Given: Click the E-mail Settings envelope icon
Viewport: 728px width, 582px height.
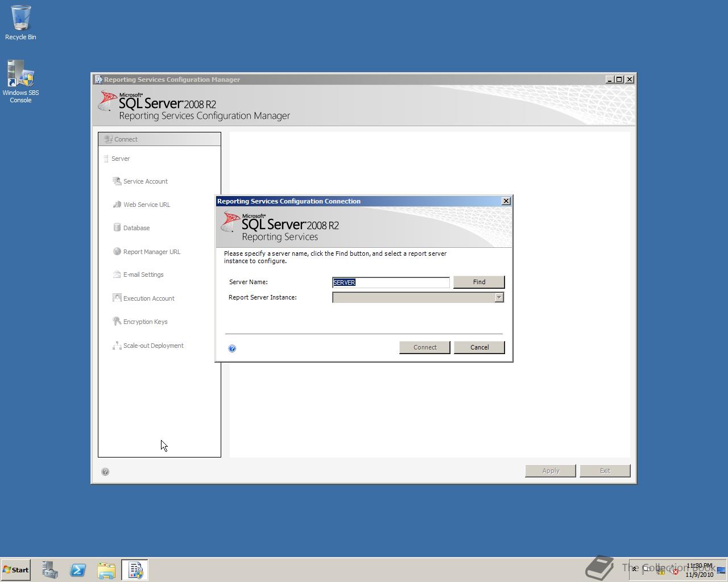Looking at the screenshot, I should [117, 275].
